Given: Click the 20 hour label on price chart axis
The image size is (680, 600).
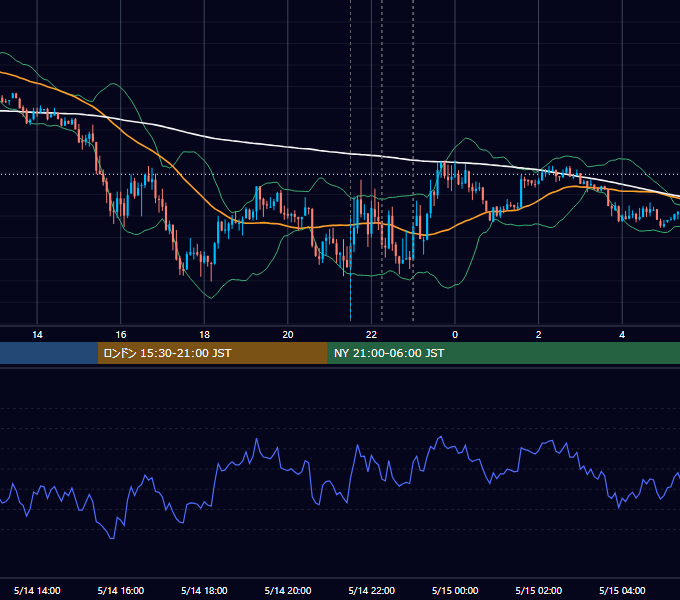Looking at the screenshot, I should [288, 335].
